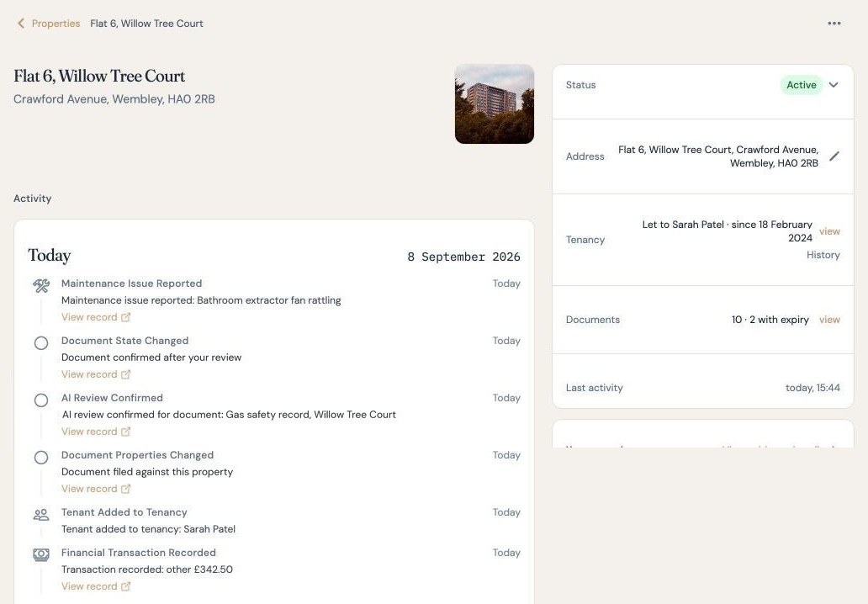Viewport: 868px width, 604px height.
Task: Click Financial Transaction Recorded title
Action: 139,553
